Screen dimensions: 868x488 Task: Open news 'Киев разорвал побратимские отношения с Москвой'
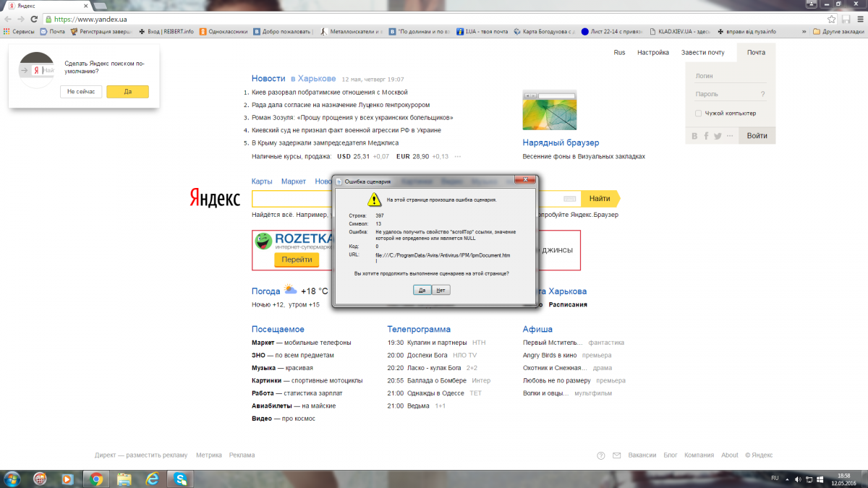330,92
